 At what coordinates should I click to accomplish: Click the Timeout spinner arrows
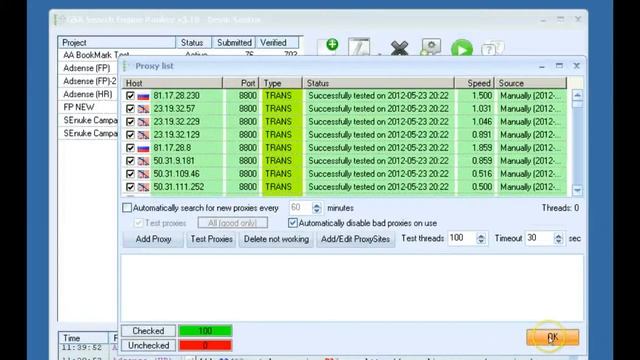tap(558, 238)
